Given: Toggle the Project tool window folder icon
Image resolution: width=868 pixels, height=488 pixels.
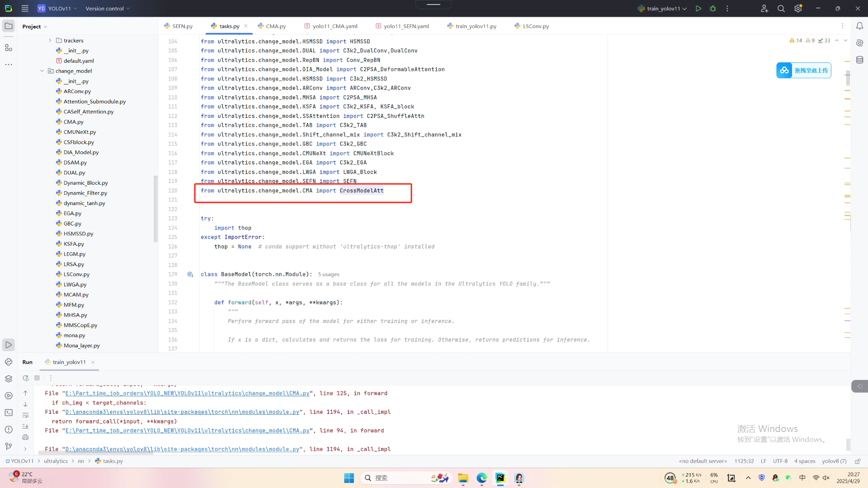Looking at the screenshot, I should (x=9, y=26).
